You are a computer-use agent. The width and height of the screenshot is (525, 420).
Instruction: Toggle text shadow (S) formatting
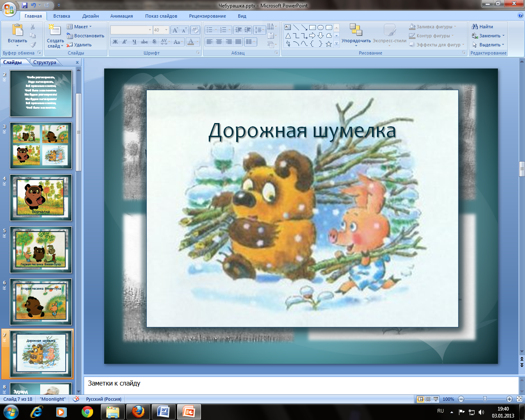154,42
